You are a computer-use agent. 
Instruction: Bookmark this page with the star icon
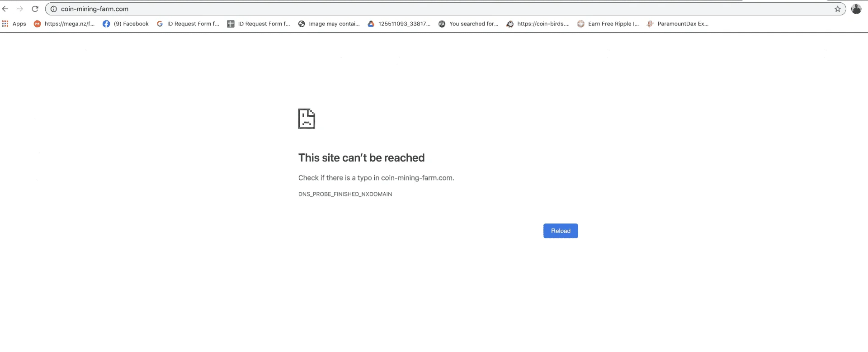click(838, 9)
